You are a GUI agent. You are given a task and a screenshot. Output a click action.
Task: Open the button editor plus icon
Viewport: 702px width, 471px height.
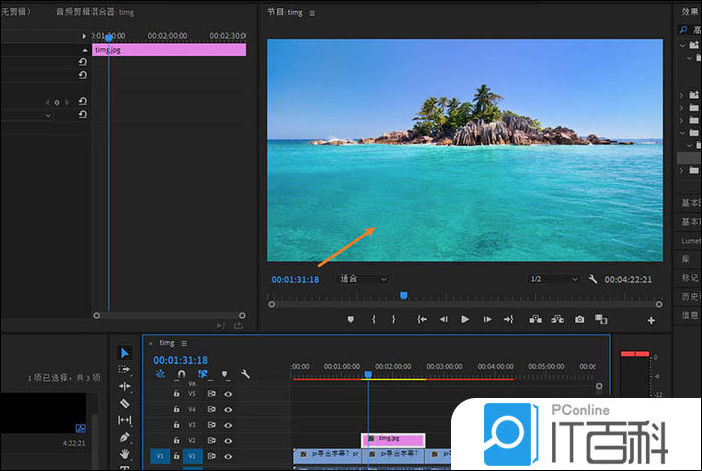click(651, 320)
